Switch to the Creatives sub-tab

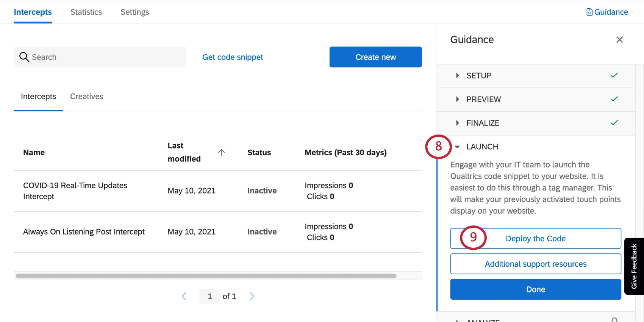(x=86, y=97)
